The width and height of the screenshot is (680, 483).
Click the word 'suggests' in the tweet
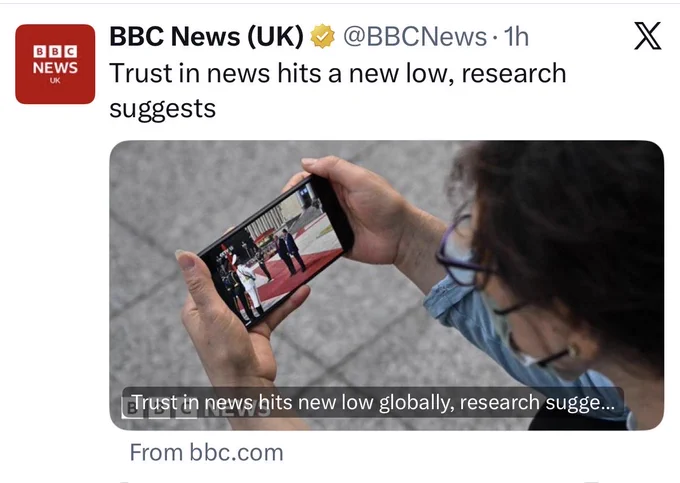[x=163, y=108]
